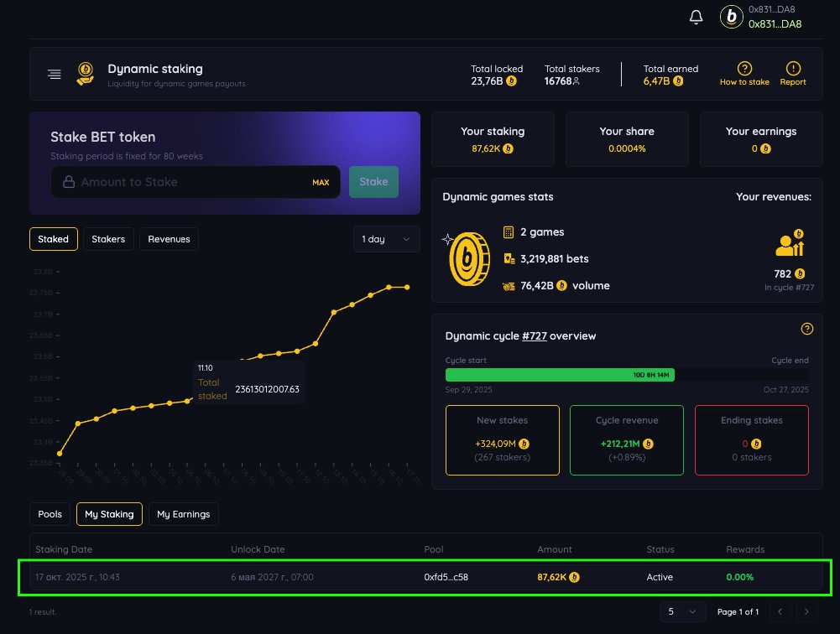Viewport: 840px width, 634px height.
Task: Click the notification bell icon
Action: [x=696, y=16]
